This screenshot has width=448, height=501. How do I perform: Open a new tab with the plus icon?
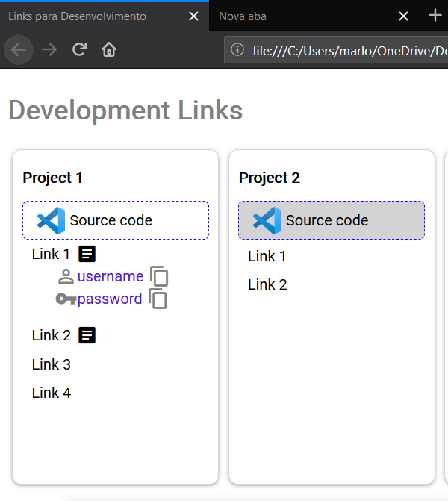coord(435,16)
